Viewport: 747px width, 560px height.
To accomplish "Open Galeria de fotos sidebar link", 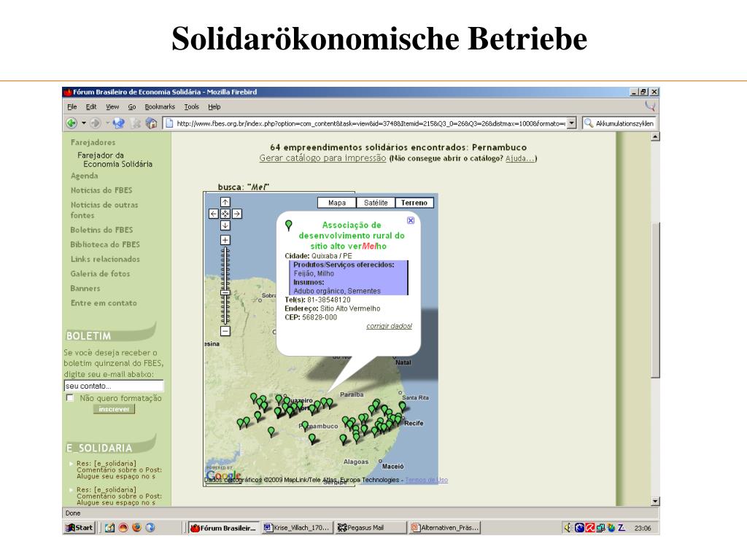I will coord(100,274).
